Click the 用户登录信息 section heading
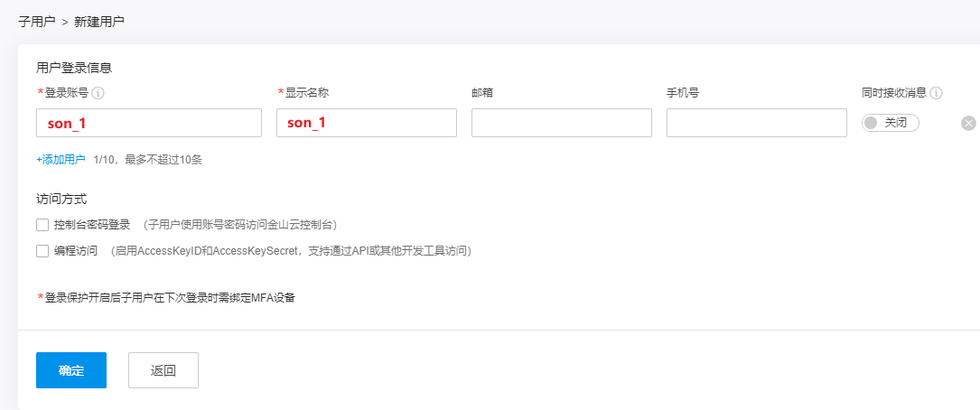Viewport: 980px width, 410px height. pos(74,67)
